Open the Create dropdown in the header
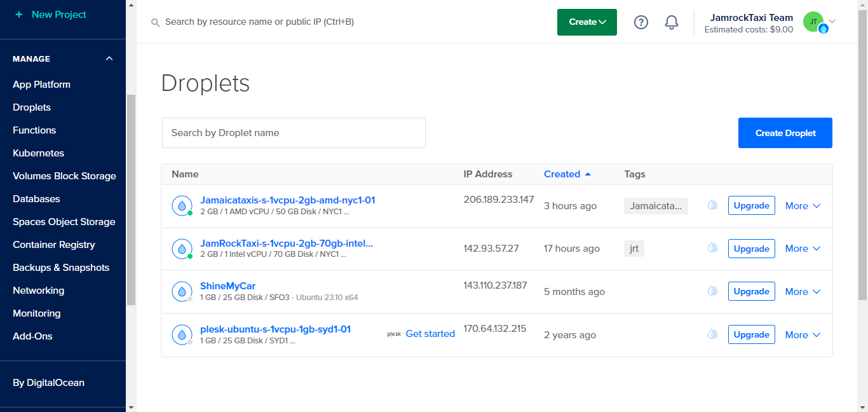Screen dimensions: 868x412 click(x=587, y=22)
